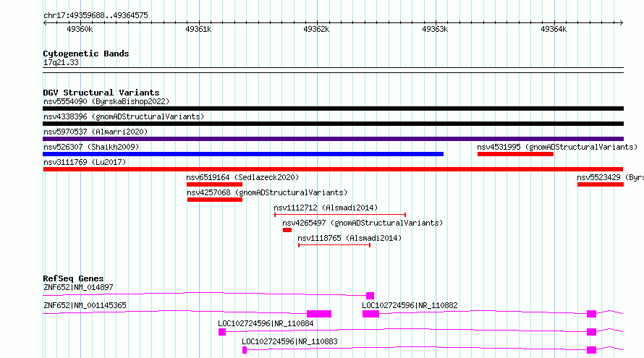Click the right exon on NR_110882 row
Viewport: 644px width, 358px height.
pyautogui.click(x=591, y=314)
